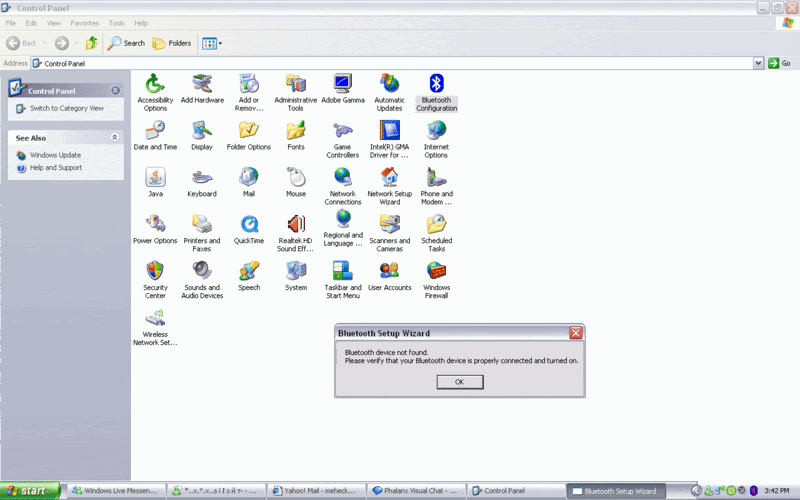Open the View menu
Image resolution: width=800 pixels, height=500 pixels.
click(54, 23)
